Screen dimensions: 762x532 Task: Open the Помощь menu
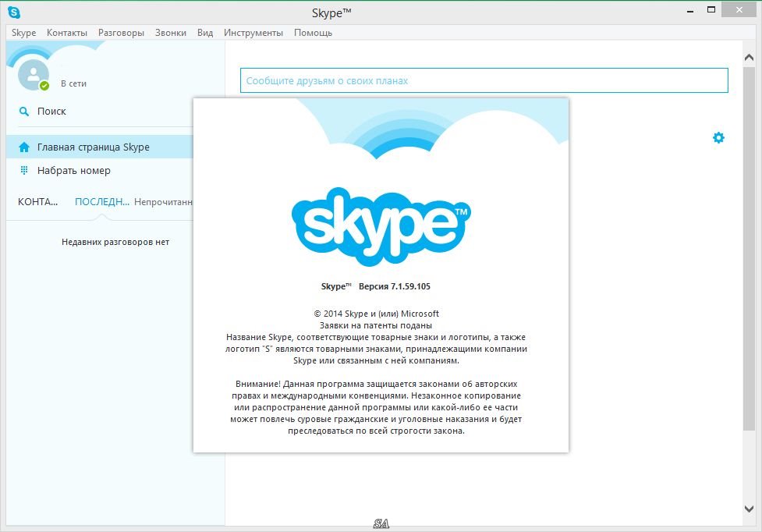pos(313,33)
